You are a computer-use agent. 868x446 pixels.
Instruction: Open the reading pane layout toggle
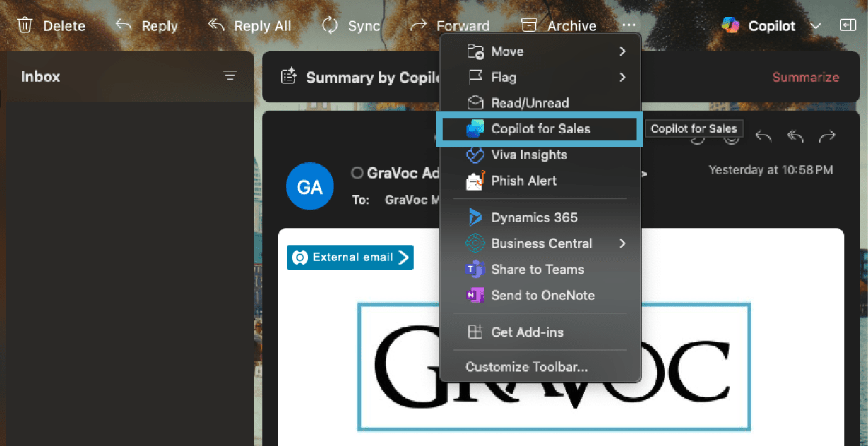point(848,25)
